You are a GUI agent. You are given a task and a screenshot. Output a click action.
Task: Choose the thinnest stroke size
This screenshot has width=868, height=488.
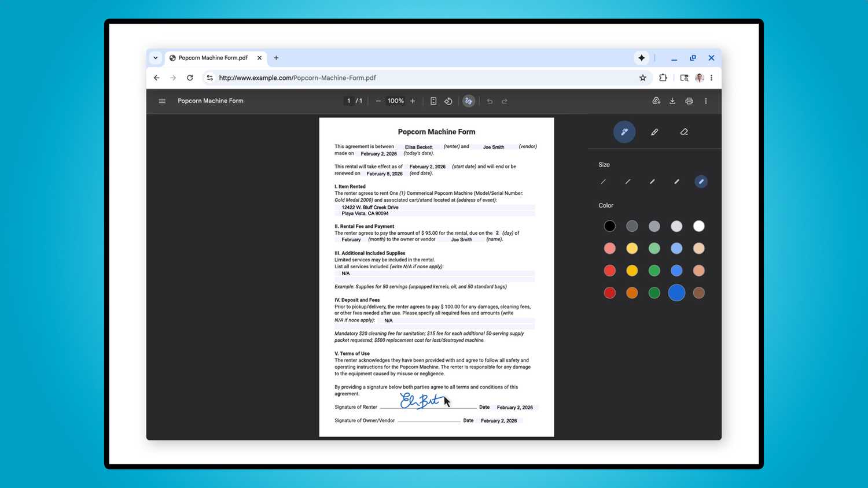603,182
